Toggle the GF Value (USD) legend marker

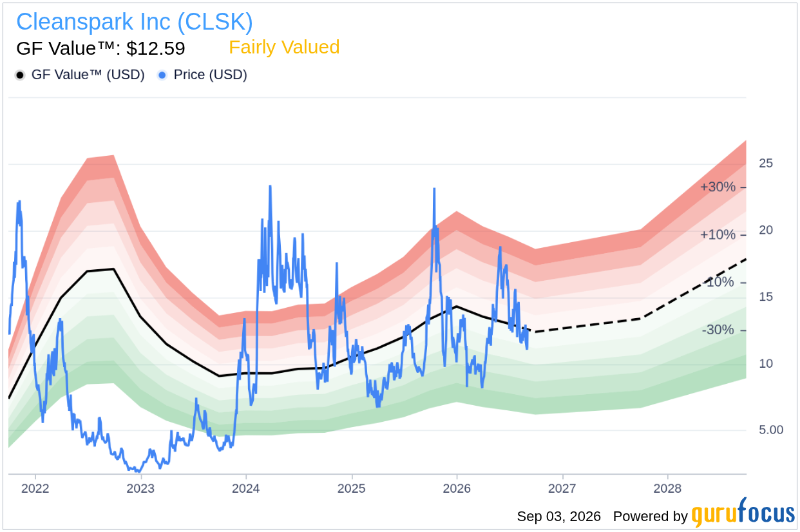click(20, 75)
